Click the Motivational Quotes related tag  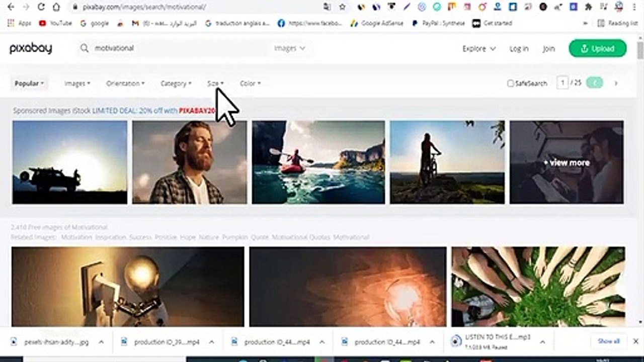point(301,237)
